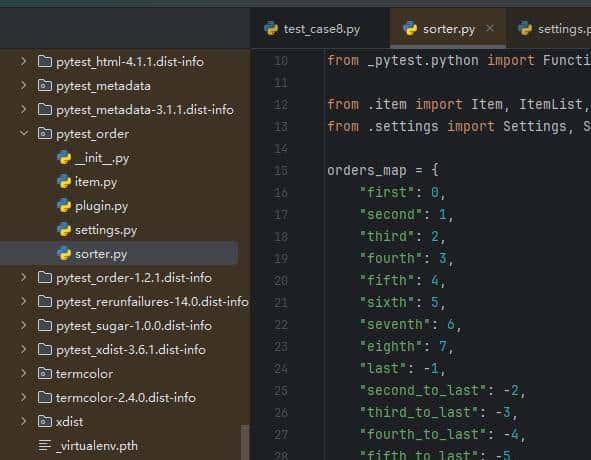Viewport: 591px width, 460px height.
Task: Click the Python icon of plugin.py
Action: (x=64, y=206)
